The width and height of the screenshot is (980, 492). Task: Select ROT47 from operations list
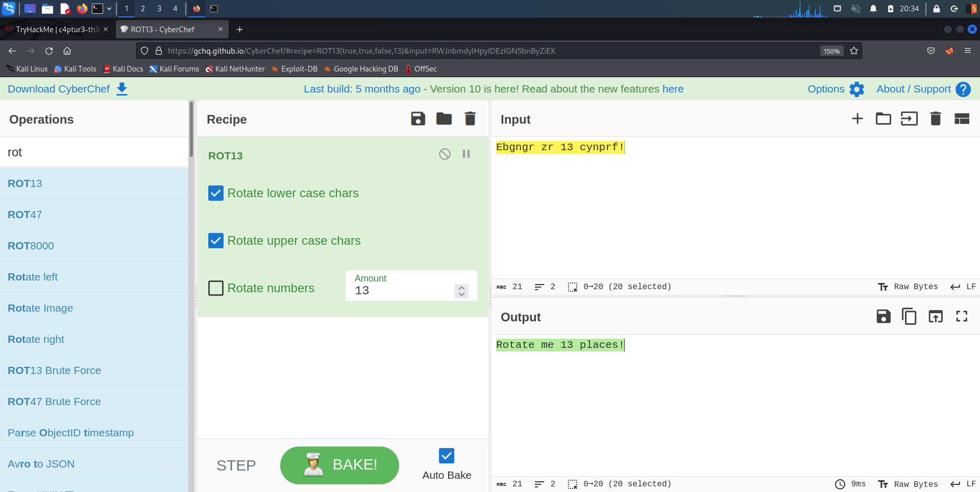click(25, 215)
